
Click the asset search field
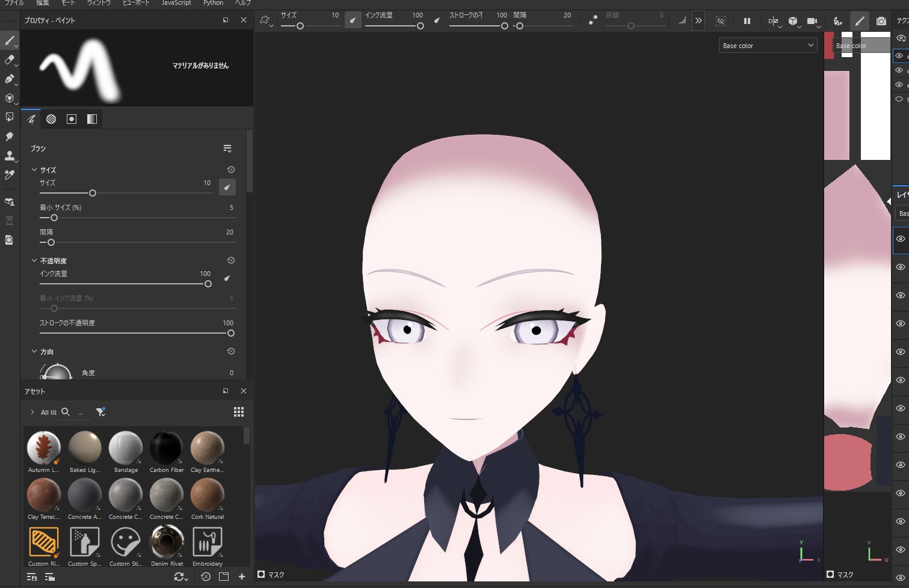(x=75, y=412)
